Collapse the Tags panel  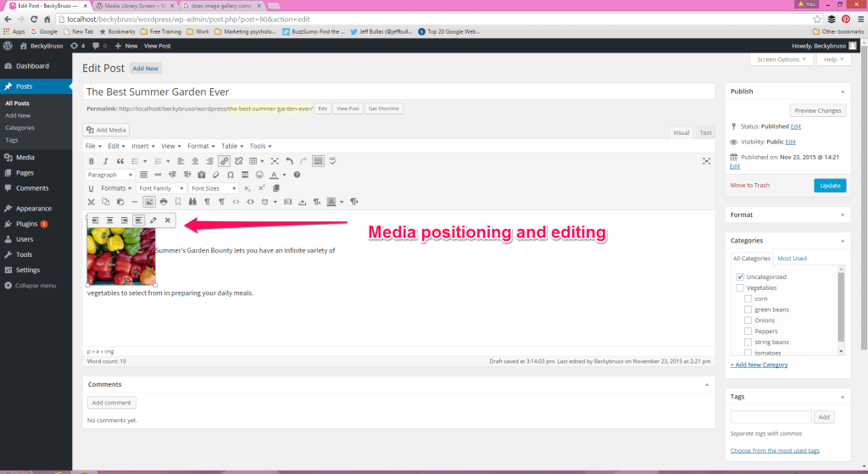pos(843,397)
